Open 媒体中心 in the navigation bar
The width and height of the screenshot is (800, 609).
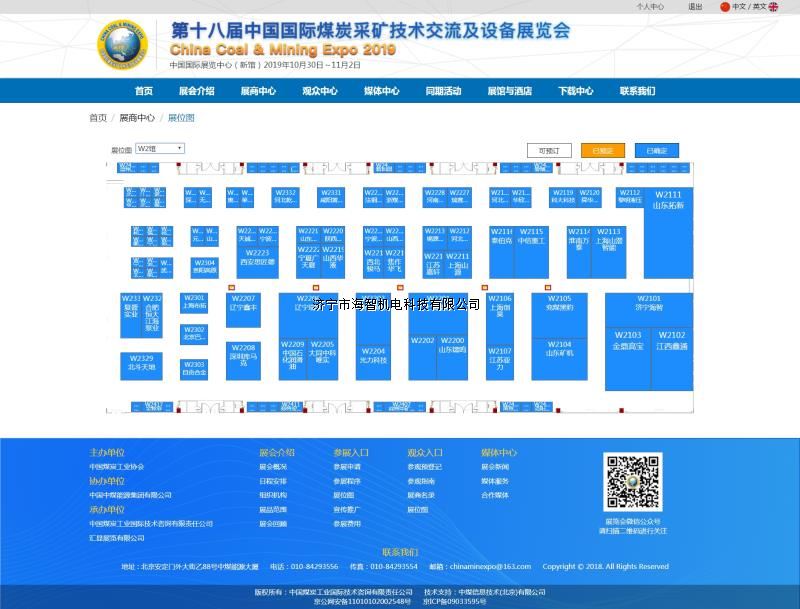tap(381, 91)
